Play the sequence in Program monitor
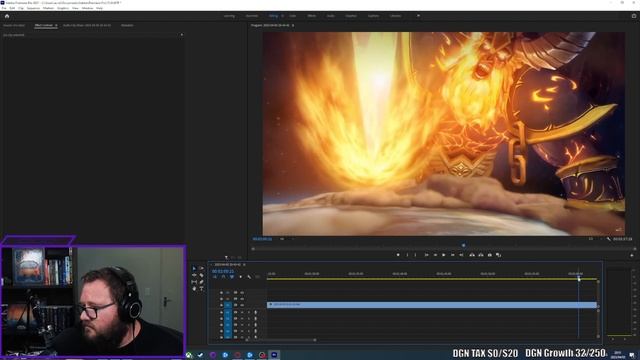Viewport: 640px width, 360px height. (444, 255)
